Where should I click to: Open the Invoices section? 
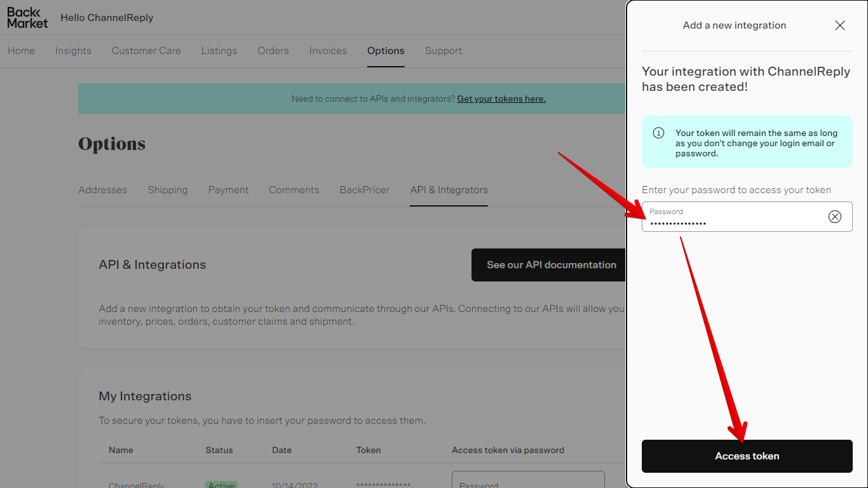(x=328, y=51)
